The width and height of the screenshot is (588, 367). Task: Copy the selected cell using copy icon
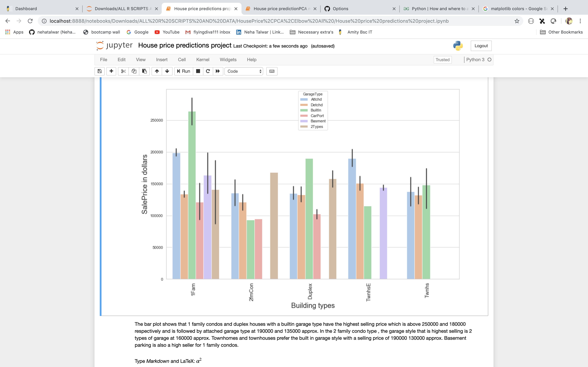click(134, 71)
